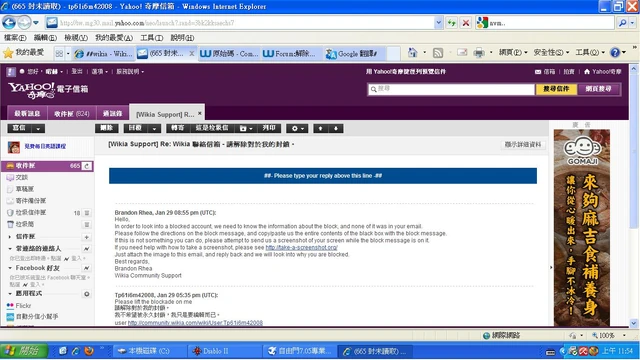
Task: Open the community.wikia.com user page link
Action: pos(195,323)
